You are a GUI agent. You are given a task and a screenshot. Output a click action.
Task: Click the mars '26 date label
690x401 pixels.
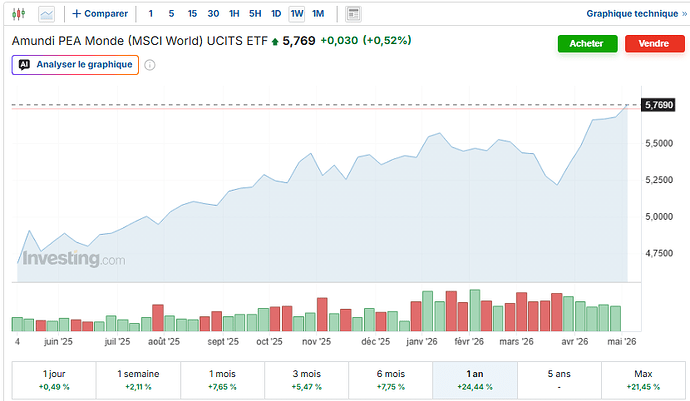[x=516, y=342]
